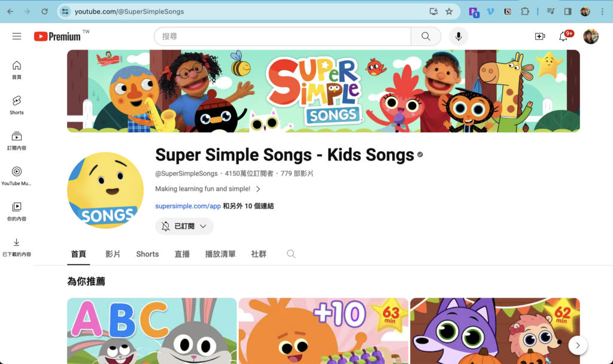
Task: Click the 4150萬位訂閱者 subscriber count
Action: tap(249, 173)
